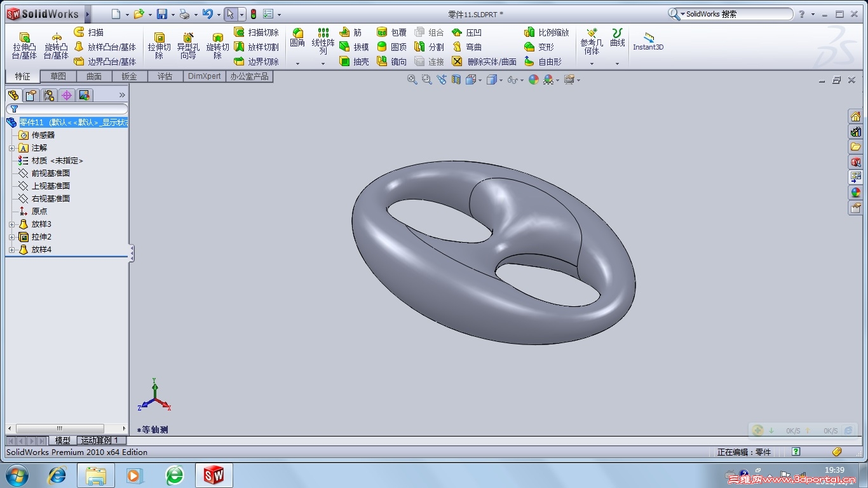Screen dimensions: 868x488
Task: Open the 曲线 curves dropdown
Action: (x=617, y=64)
